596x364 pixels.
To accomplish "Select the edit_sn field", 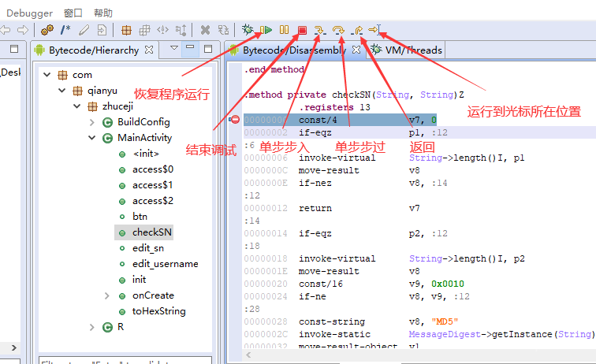I will pos(148,248).
